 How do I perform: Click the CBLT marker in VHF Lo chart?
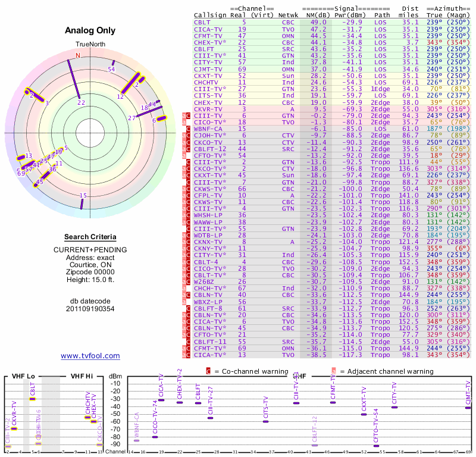[x=33, y=399]
